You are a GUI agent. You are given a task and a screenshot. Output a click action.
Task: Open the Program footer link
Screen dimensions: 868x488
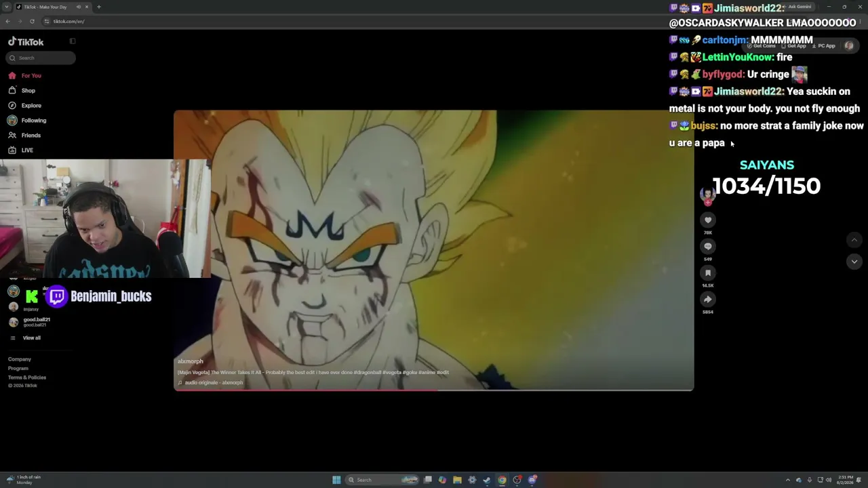coord(18,369)
